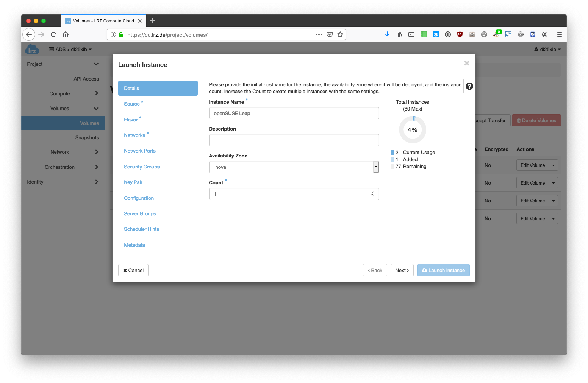Open the Availability Zone dropdown
Screen dimensions: 588x383
(x=294, y=167)
